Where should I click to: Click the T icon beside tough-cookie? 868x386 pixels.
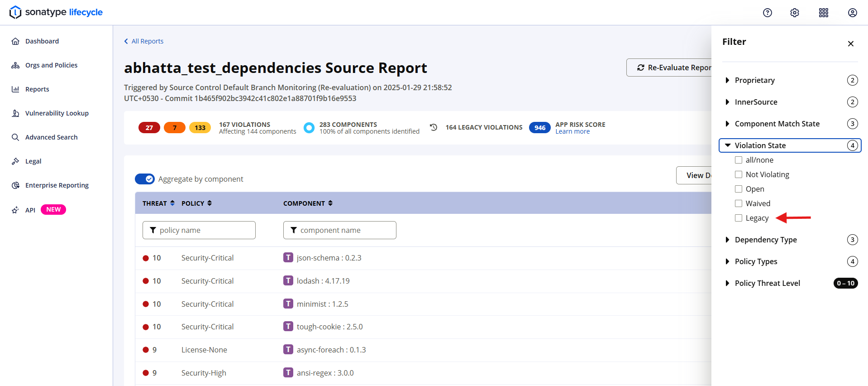[x=288, y=326]
